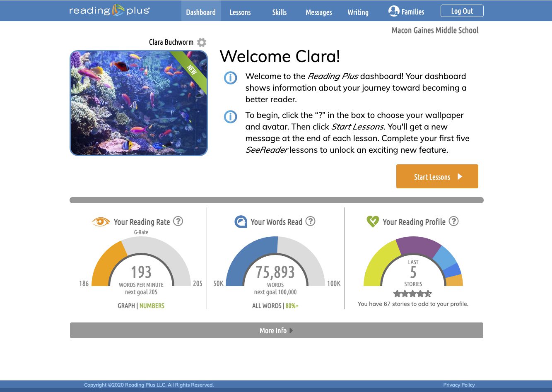This screenshot has height=392, width=552.
Task: Open help for Your Words Read
Action: pos(310,221)
